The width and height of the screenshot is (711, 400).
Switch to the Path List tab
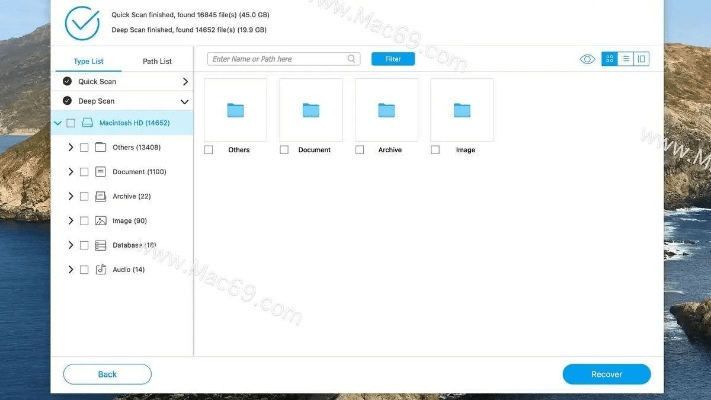157,61
